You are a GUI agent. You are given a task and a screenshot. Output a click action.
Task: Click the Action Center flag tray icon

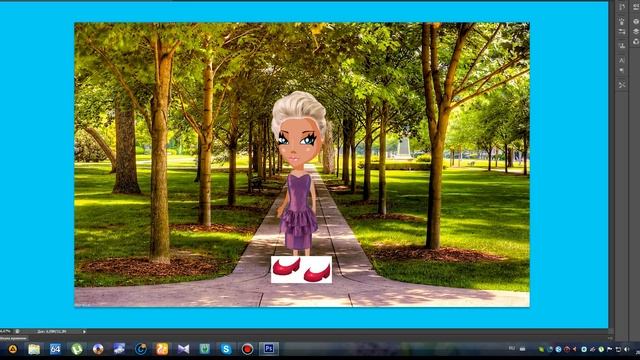[609, 349]
